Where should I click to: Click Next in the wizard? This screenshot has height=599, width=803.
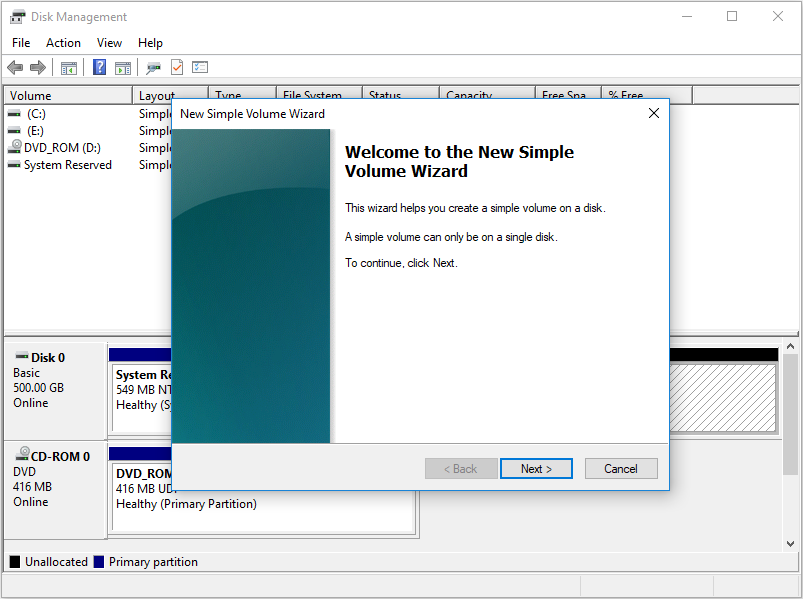(536, 468)
